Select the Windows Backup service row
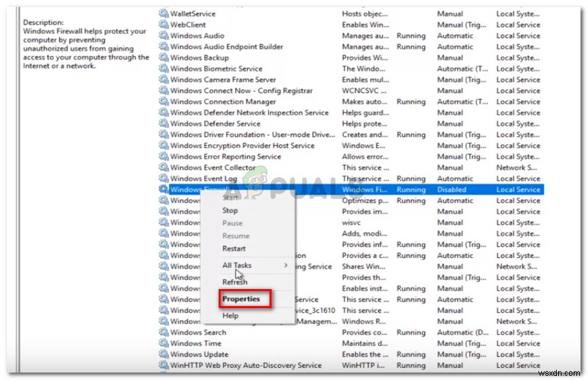This screenshot has width=588, height=380. 200,57
